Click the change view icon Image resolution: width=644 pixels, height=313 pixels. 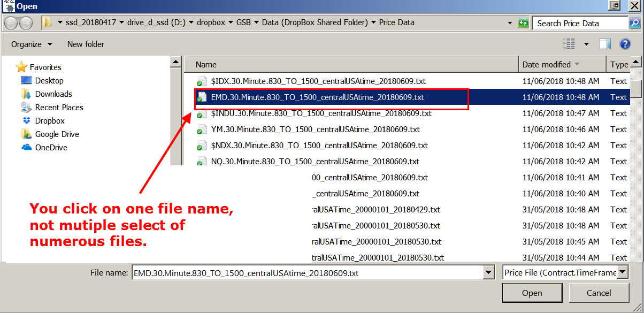point(569,44)
